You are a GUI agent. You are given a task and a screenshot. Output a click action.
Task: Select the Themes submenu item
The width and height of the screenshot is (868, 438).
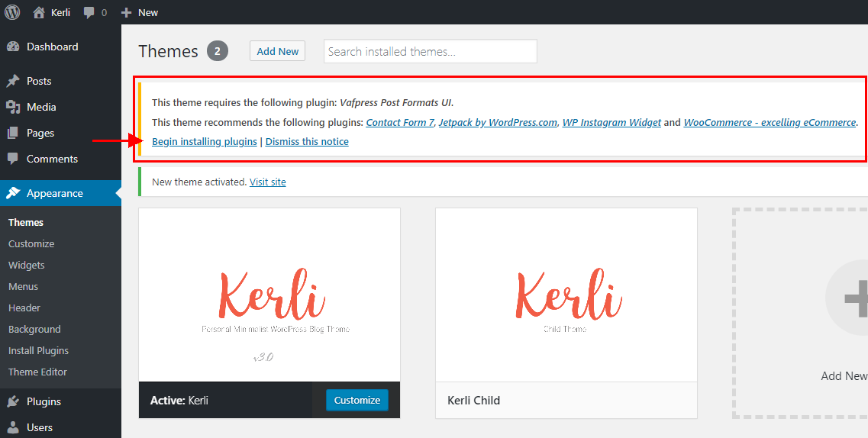[26, 222]
